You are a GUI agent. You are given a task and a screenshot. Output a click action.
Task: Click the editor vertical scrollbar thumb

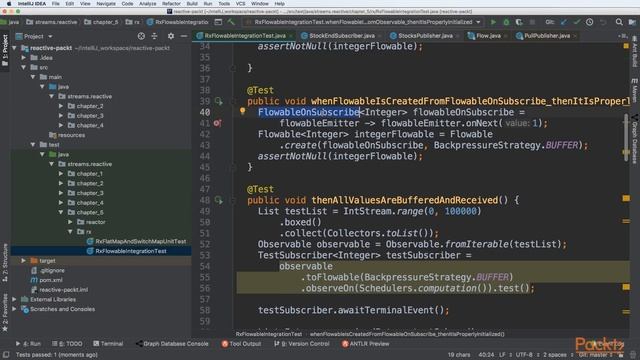click(626, 138)
